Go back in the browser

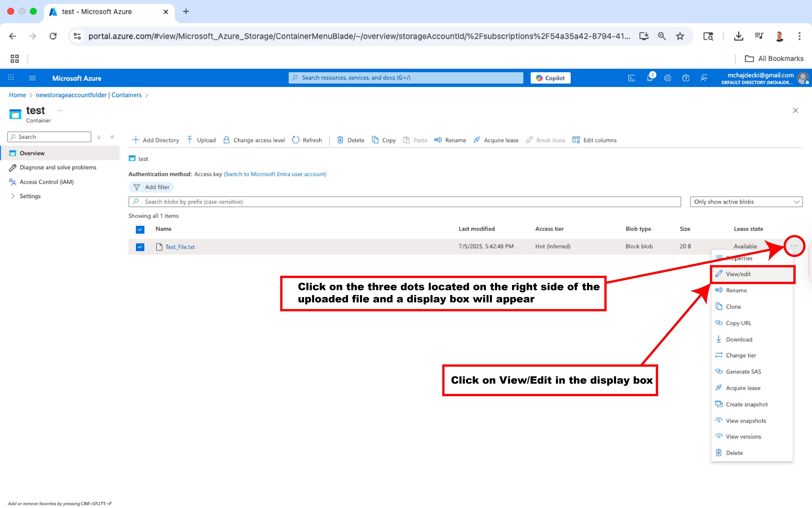[x=12, y=36]
